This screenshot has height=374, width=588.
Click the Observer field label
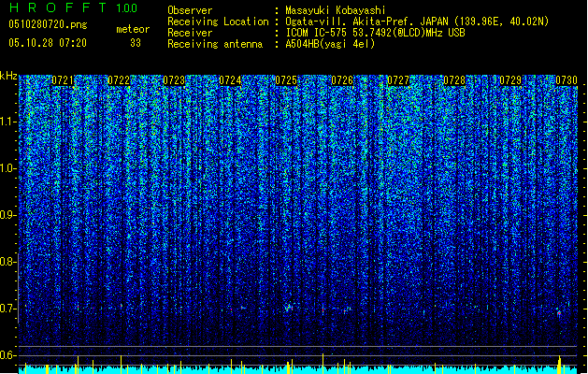point(190,10)
